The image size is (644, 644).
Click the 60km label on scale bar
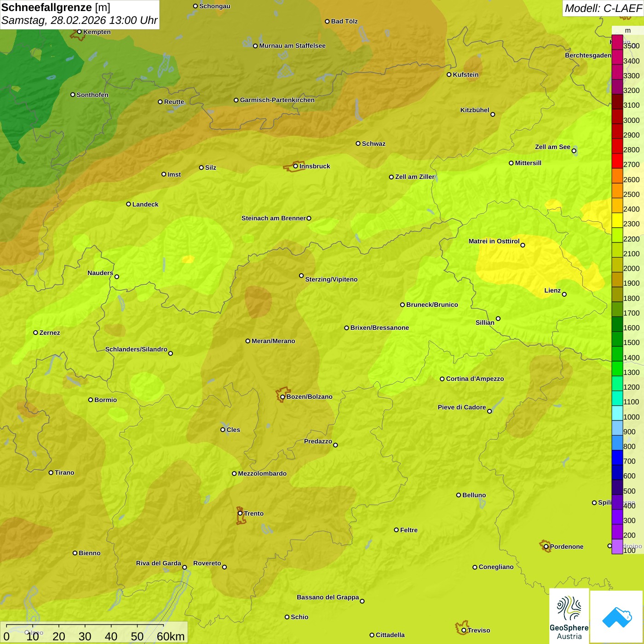[x=171, y=636]
